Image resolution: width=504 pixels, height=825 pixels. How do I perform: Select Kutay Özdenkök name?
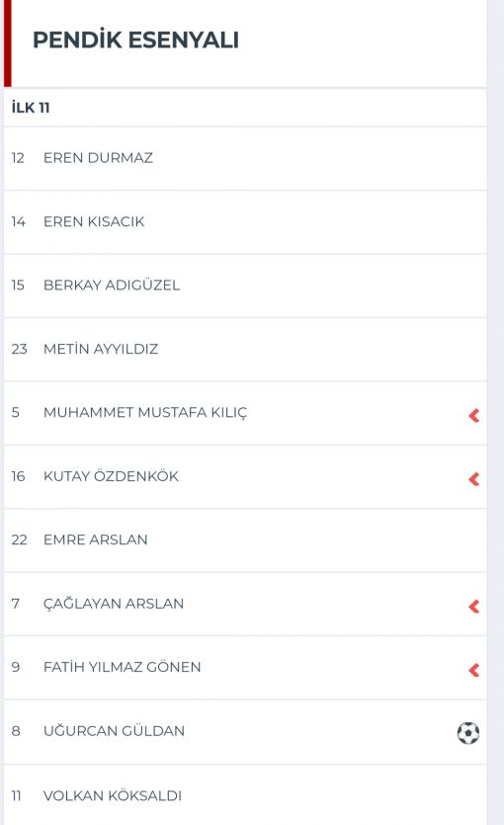click(111, 476)
